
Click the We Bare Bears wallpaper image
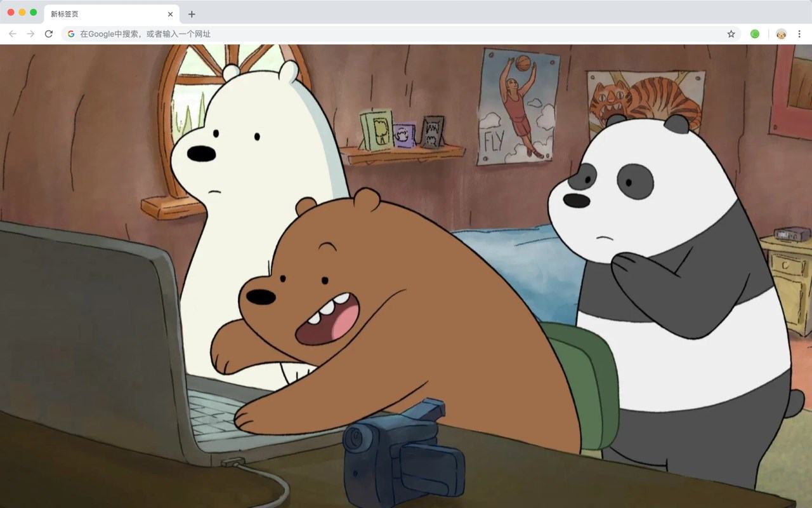[406, 276]
